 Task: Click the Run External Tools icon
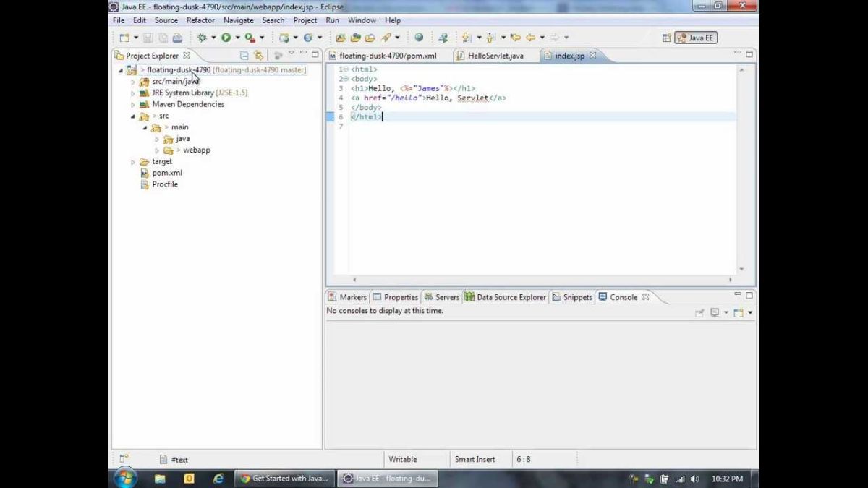(x=250, y=38)
